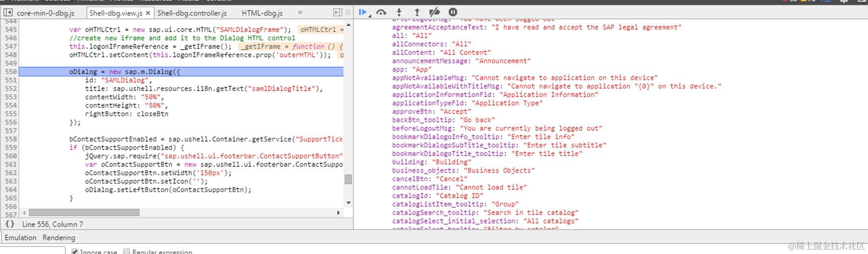Click the 'appNotAvailableWithTitleMsg' property entry
Viewport: 868px width, 254px height.
(x=557, y=86)
